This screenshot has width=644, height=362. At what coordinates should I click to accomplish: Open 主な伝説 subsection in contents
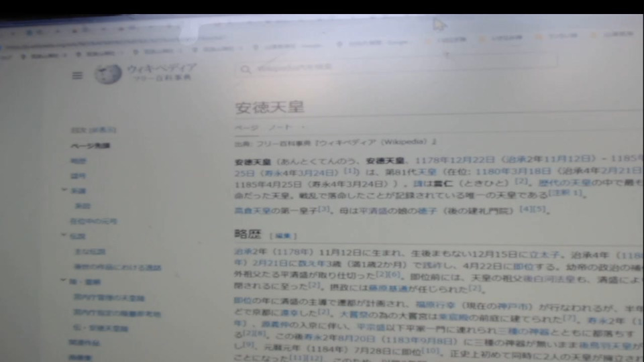coord(90,251)
